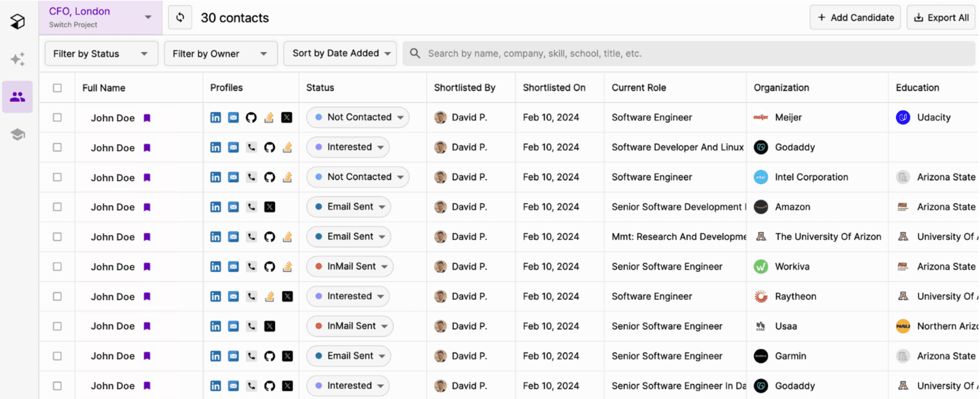Image resolution: width=980 pixels, height=399 pixels.
Task: Click phone icon for Workiva candidate
Action: pos(251,267)
